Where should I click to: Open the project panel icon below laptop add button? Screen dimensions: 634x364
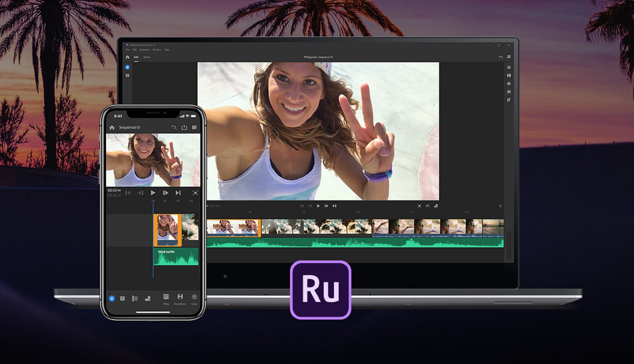[x=127, y=75]
